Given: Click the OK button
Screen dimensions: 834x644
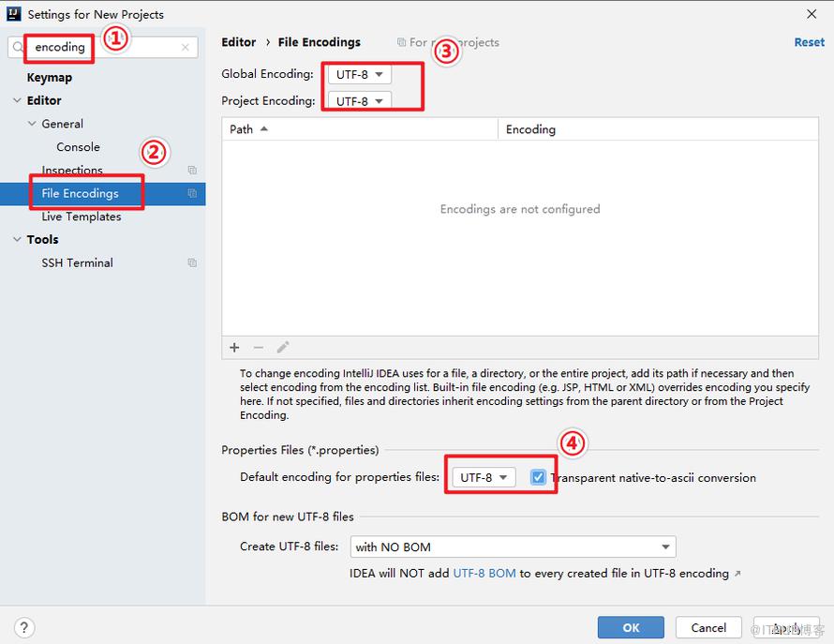Looking at the screenshot, I should coord(631,627).
